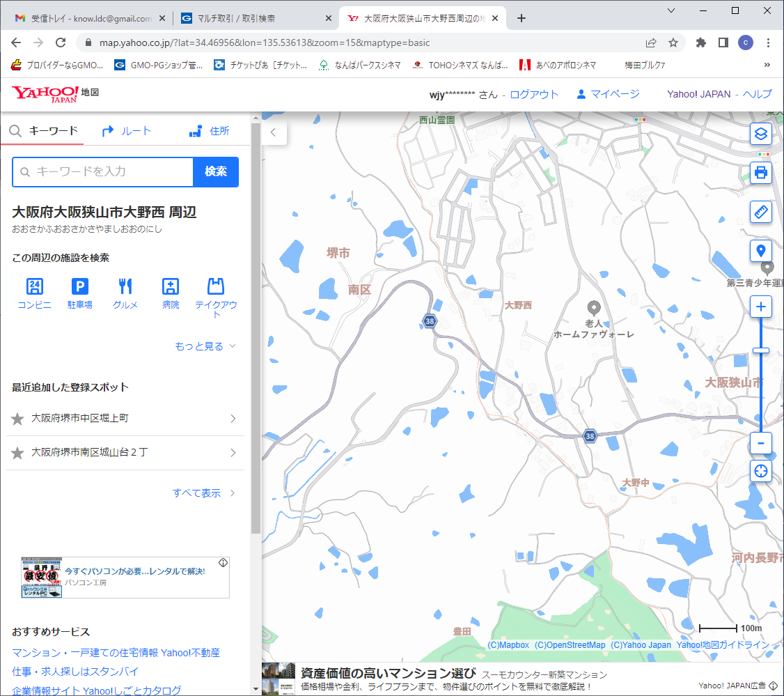Center map on current location
Viewport: 784px width, 696px height.
coord(761,472)
